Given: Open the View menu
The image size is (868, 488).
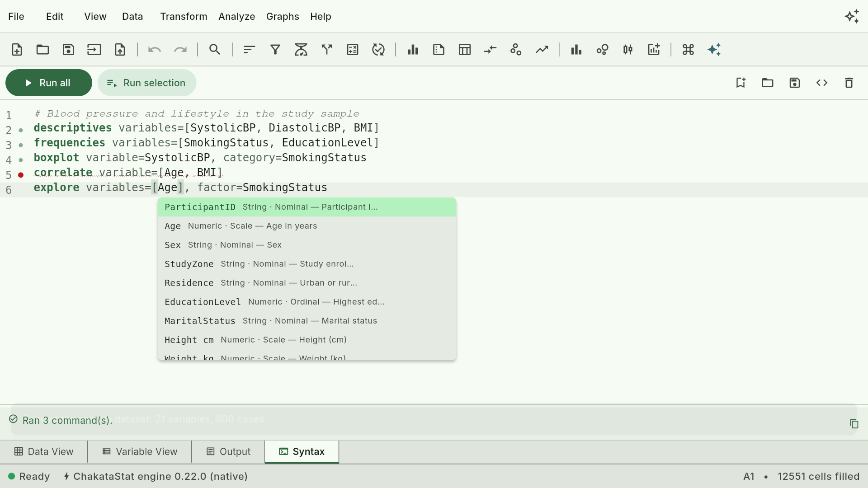Looking at the screenshot, I should (x=95, y=17).
